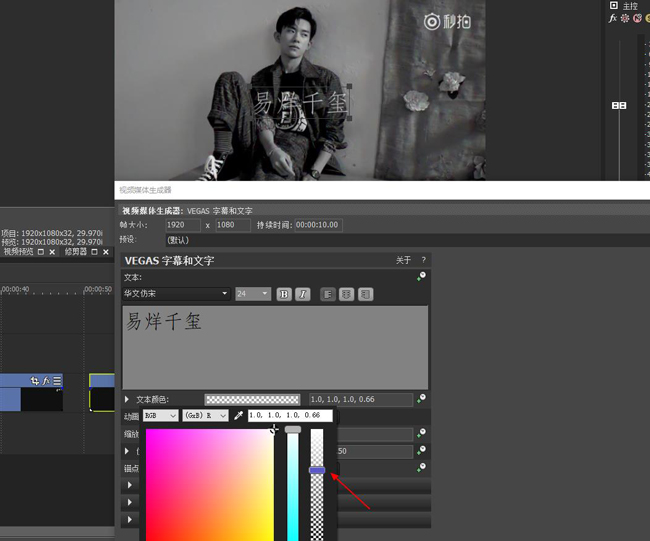
Task: Click the 关于 about link
Action: pyautogui.click(x=403, y=260)
